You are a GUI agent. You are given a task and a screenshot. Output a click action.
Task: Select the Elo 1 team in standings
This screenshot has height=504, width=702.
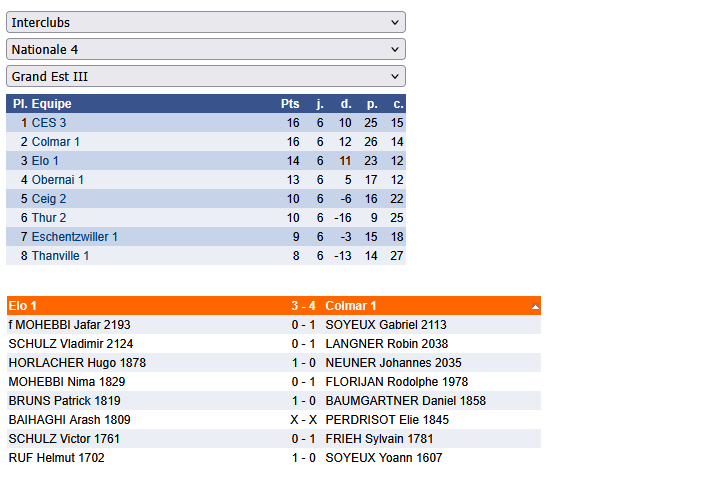pos(45,161)
